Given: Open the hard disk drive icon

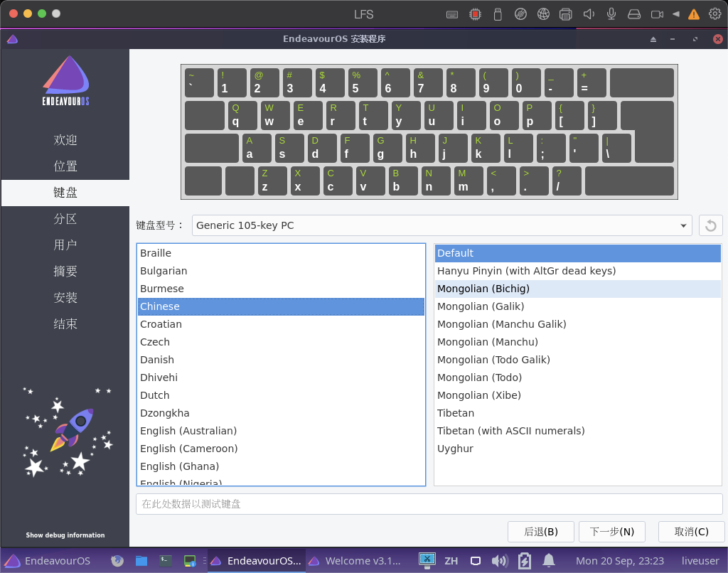Looking at the screenshot, I should (634, 14).
